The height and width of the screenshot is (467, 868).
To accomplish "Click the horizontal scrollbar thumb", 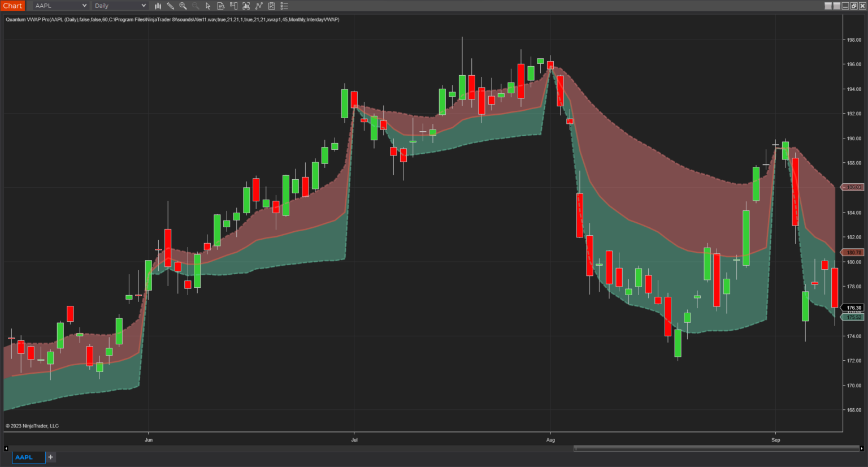I will tap(716, 448).
